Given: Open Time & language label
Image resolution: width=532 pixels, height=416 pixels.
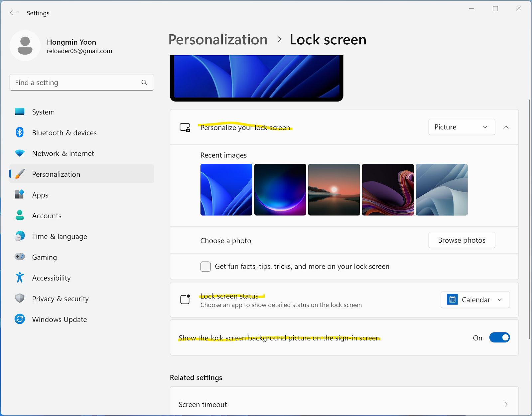Looking at the screenshot, I should pos(60,237).
